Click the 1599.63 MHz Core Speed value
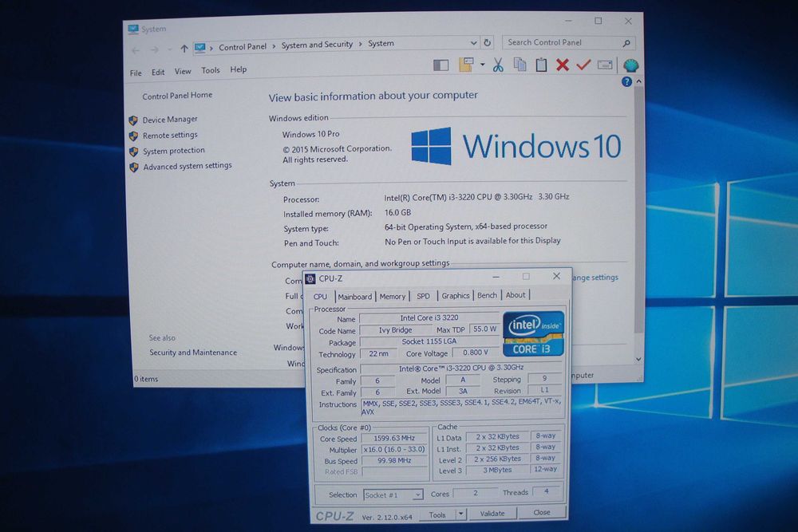798x532 pixels. pyautogui.click(x=394, y=438)
